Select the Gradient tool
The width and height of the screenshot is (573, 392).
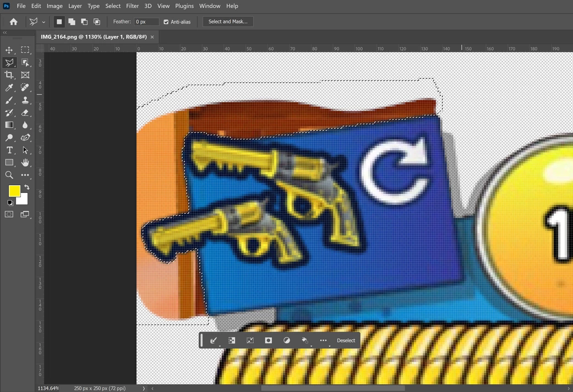point(9,125)
